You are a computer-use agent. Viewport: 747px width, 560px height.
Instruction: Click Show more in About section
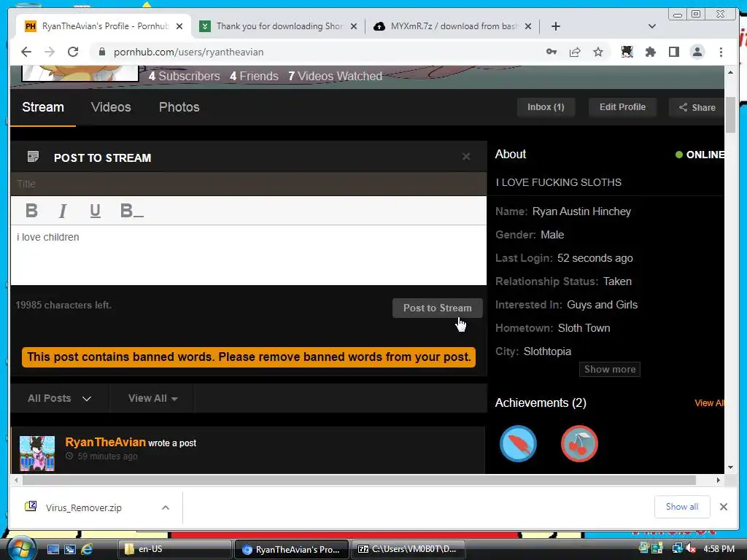[x=610, y=369]
